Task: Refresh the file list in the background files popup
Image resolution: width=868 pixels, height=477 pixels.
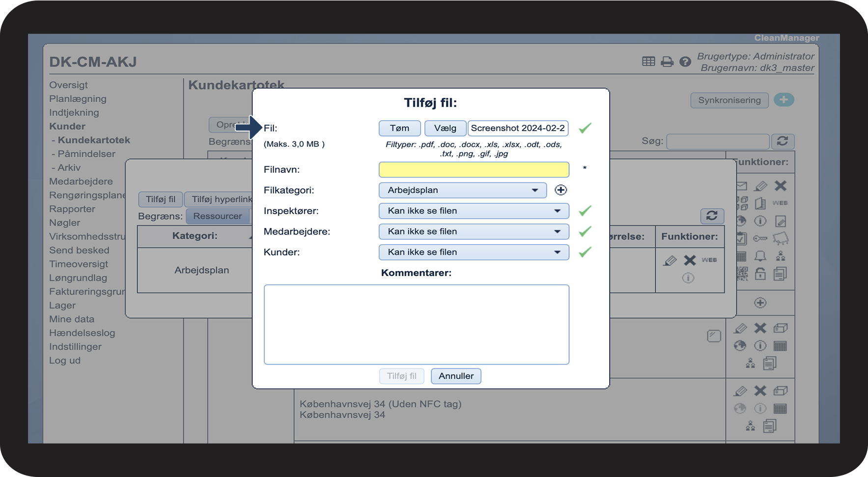Action: point(712,216)
